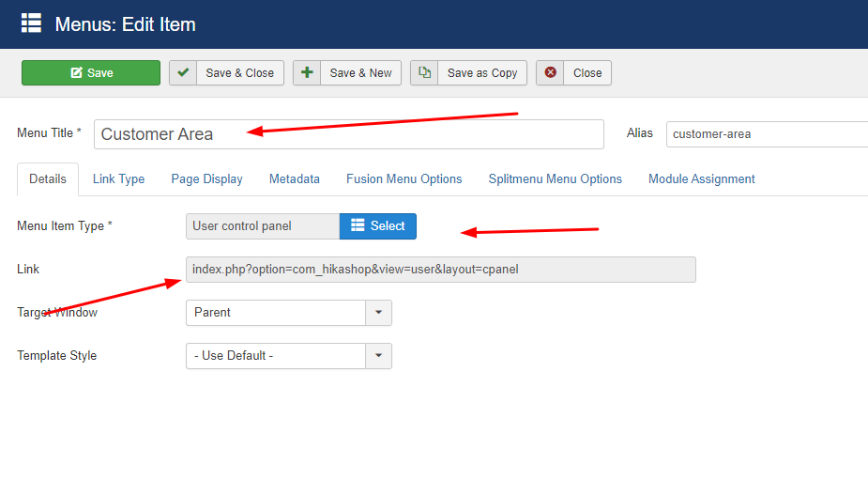The image size is (868, 480).
Task: Click the Template Style dropdown arrow
Action: tap(379, 356)
